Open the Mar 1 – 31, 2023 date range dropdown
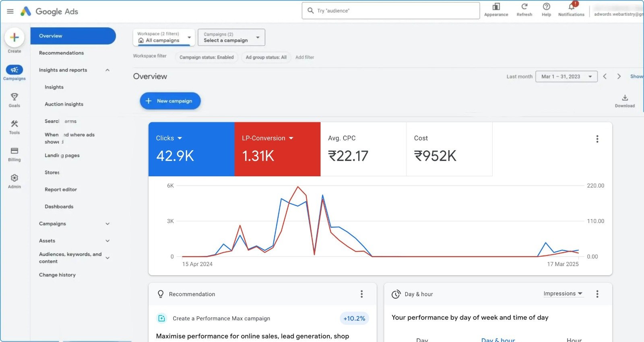 [x=566, y=76]
